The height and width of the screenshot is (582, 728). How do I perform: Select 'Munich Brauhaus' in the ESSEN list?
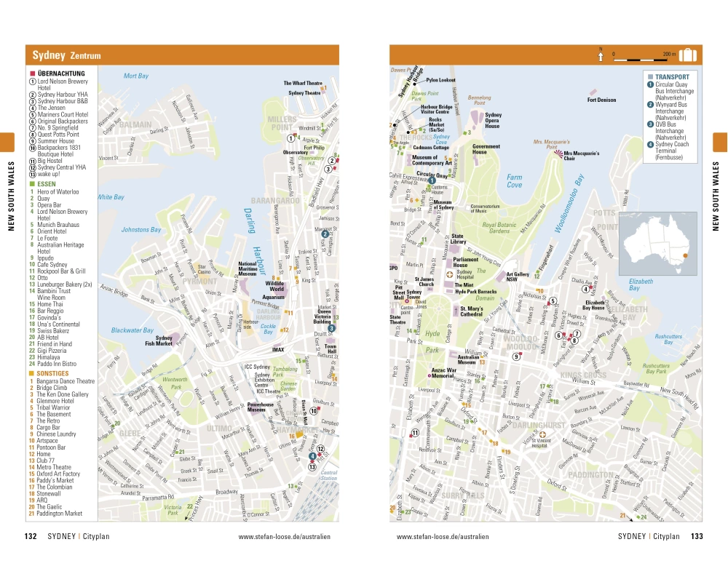click(58, 225)
